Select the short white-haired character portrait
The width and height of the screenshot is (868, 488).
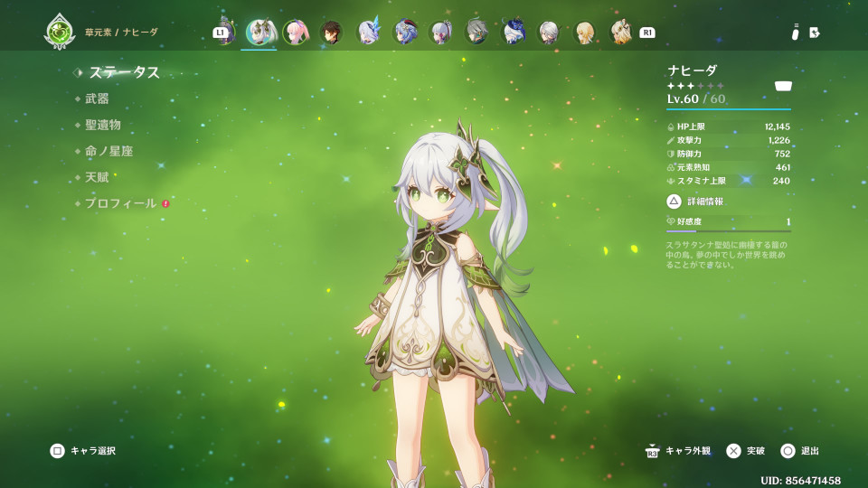click(x=549, y=33)
